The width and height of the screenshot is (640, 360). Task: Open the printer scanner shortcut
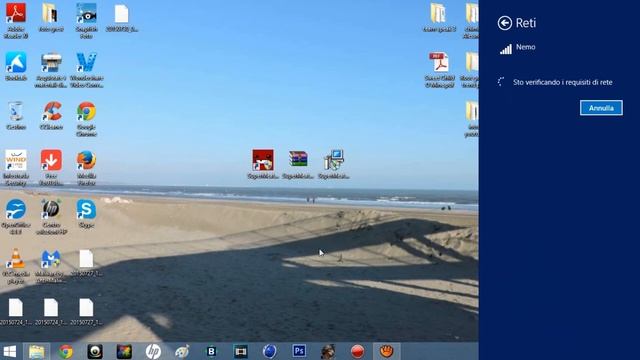click(51, 70)
